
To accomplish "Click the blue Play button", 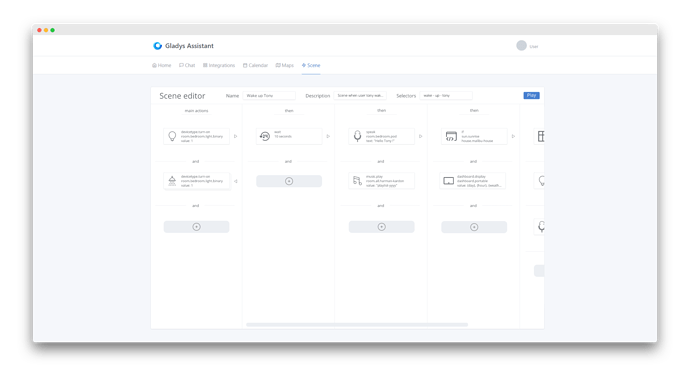I will (x=532, y=95).
